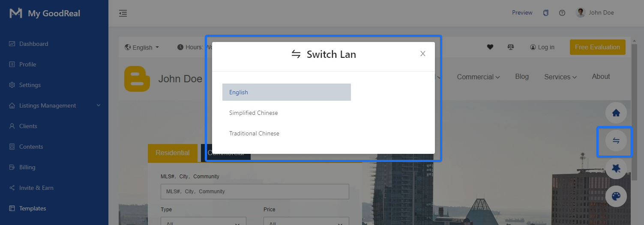
Task: Click the home floating button
Action: [616, 113]
